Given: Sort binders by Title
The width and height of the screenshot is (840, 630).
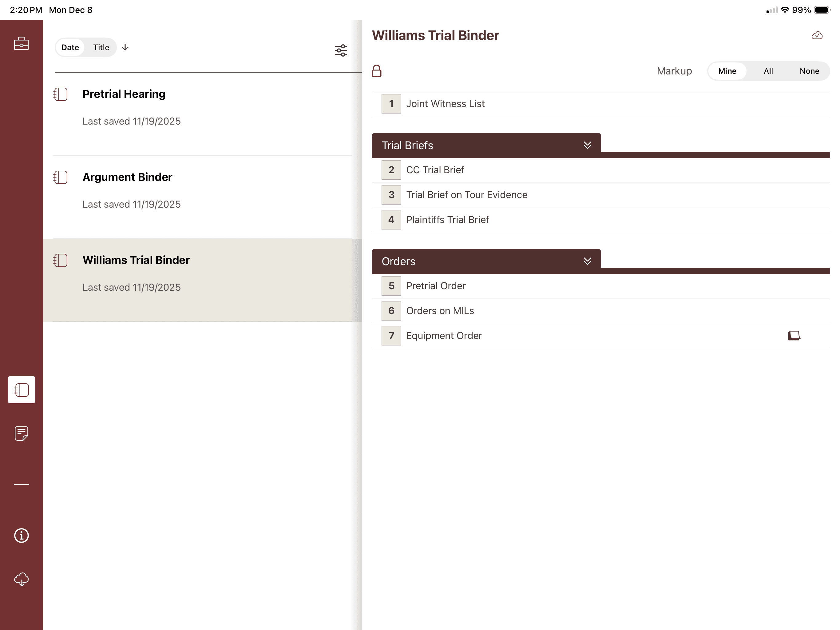Looking at the screenshot, I should [101, 47].
